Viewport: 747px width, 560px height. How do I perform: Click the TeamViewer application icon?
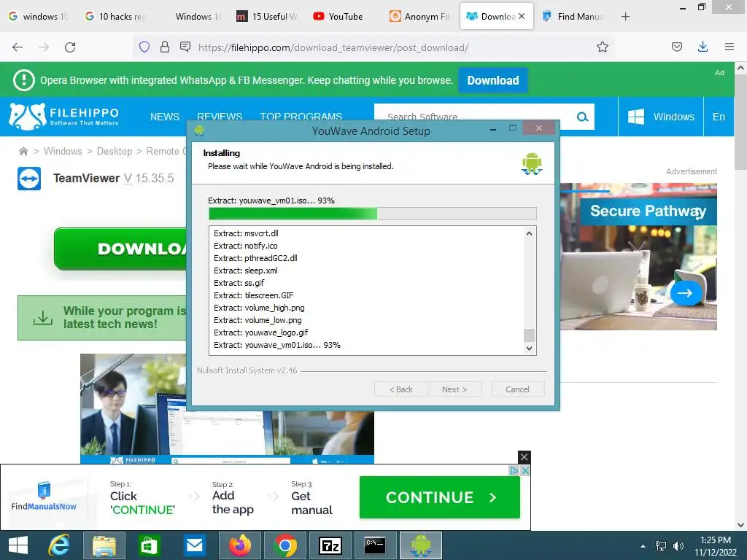[29, 179]
